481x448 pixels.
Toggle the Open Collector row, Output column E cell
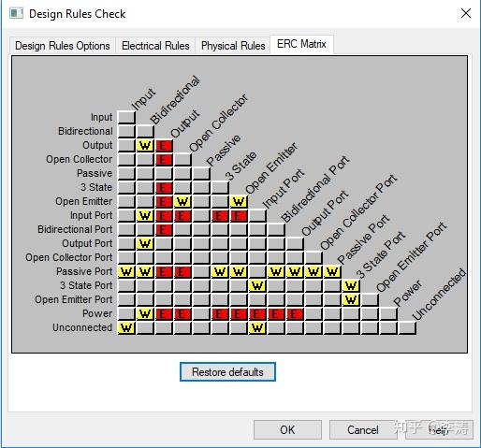[x=164, y=160]
